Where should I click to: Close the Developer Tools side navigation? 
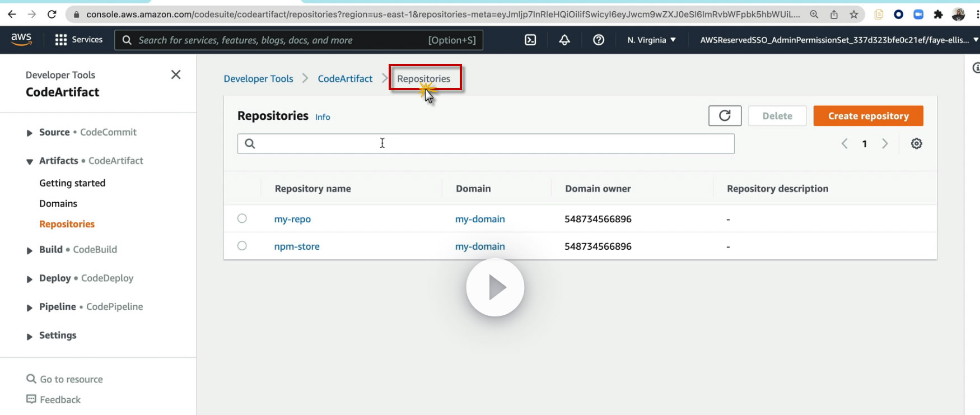click(x=176, y=74)
